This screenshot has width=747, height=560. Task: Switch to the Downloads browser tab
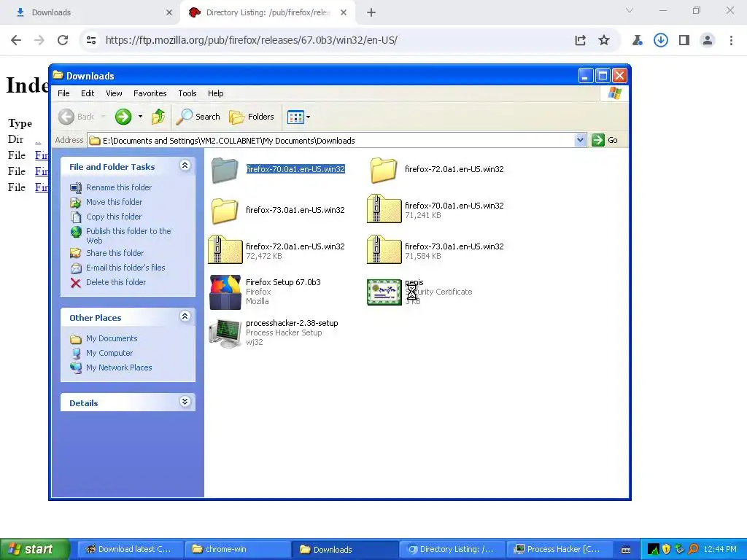[x=90, y=12]
